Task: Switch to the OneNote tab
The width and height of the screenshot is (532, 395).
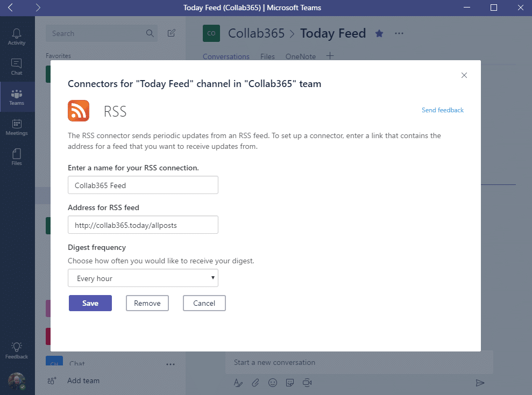Action: (x=300, y=56)
